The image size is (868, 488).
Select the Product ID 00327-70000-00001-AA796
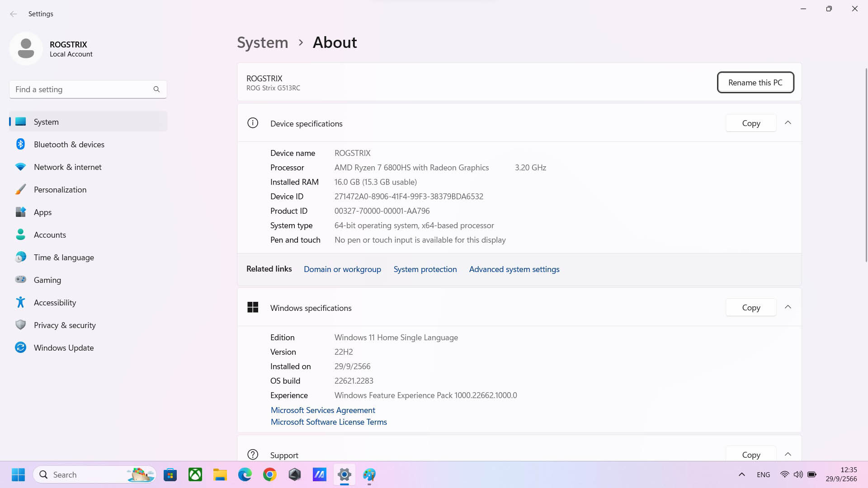(382, 211)
